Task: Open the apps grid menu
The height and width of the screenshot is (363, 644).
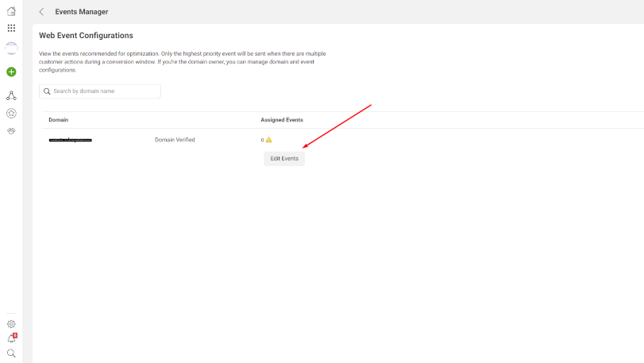Action: pyautogui.click(x=11, y=28)
